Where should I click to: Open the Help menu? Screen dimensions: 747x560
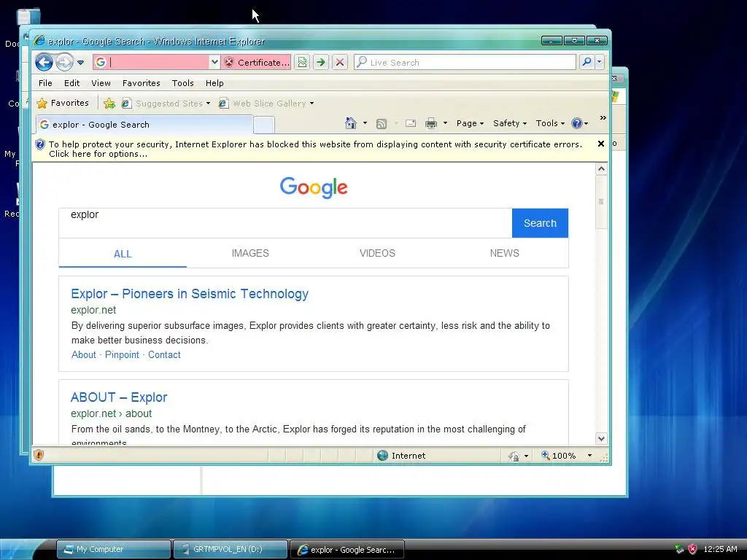pyautogui.click(x=214, y=83)
